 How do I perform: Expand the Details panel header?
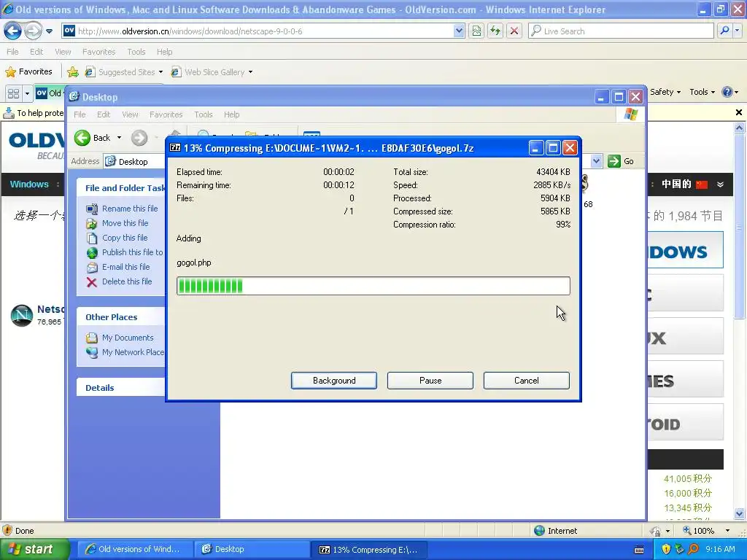click(120, 388)
